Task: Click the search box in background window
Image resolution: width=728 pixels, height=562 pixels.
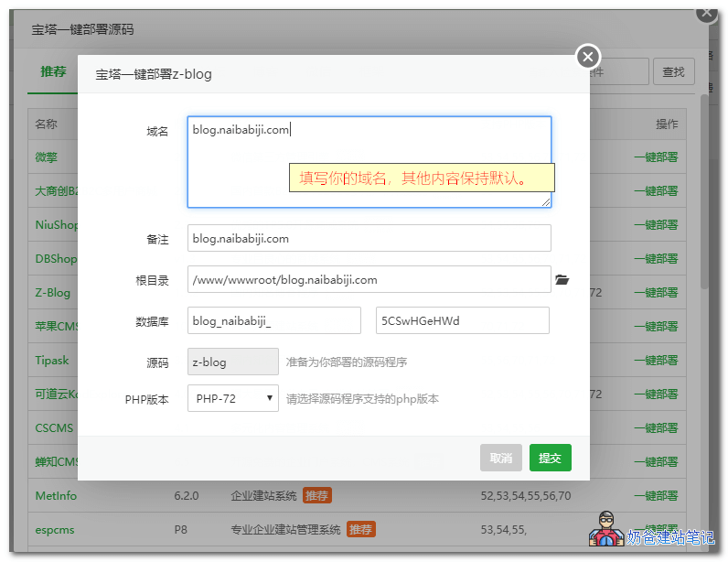Action: [619, 71]
